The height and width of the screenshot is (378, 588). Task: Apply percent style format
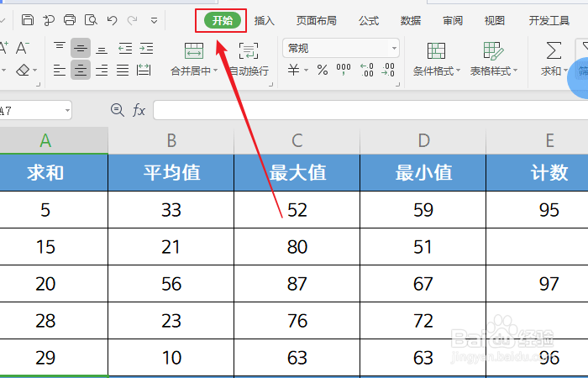323,70
